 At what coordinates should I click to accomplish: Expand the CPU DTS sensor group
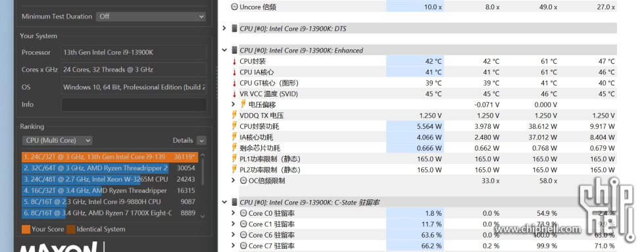[224, 28]
